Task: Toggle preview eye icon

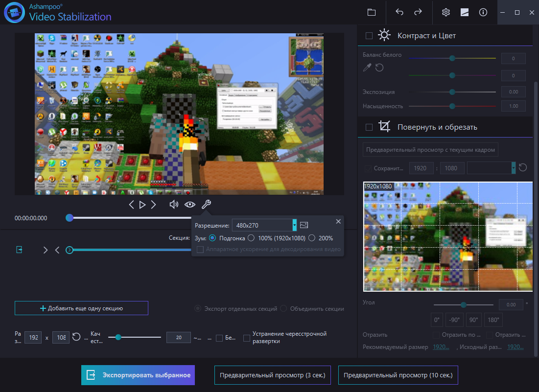Action: pos(190,205)
